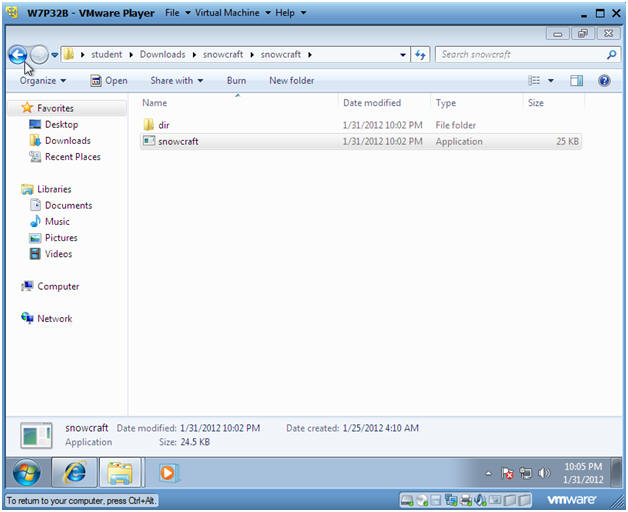Image resolution: width=628 pixels, height=512 pixels.
Task: Click Open in the toolbar
Action: [109, 81]
